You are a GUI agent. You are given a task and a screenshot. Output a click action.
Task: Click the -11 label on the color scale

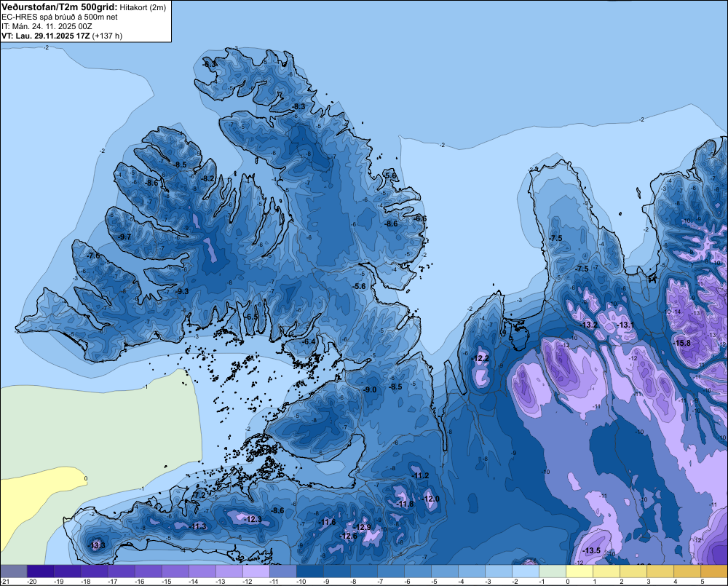pyautogui.click(x=274, y=582)
